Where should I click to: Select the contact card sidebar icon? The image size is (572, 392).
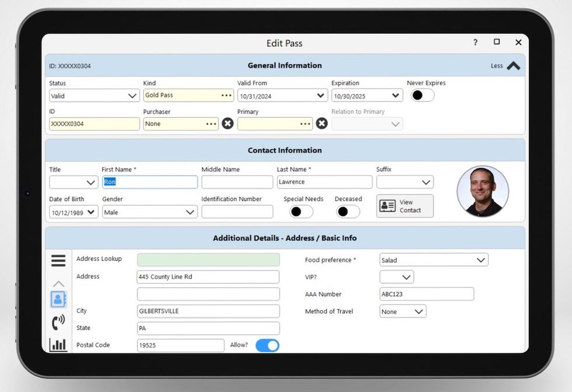58,299
